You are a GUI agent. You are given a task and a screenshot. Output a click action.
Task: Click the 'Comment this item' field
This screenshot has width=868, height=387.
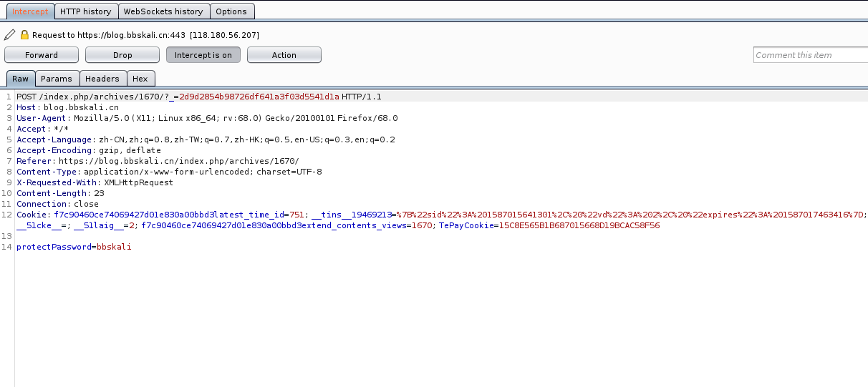[809, 55]
